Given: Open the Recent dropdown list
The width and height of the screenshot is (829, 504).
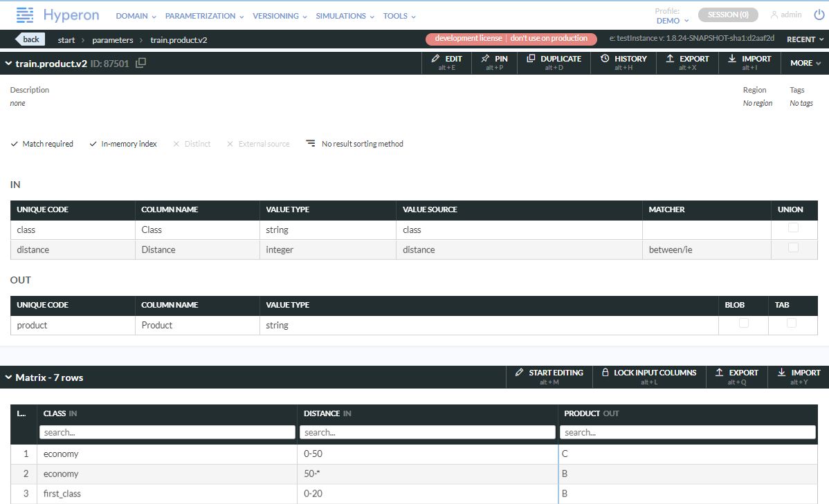Looking at the screenshot, I should [x=805, y=39].
